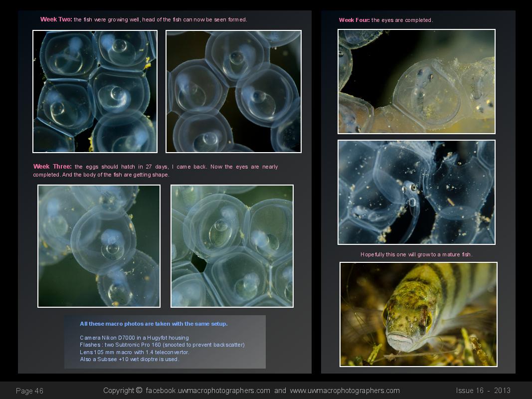The width and height of the screenshot is (532, 399).
Task: Click the pink "Week Two:" heading
Action: 56,19
